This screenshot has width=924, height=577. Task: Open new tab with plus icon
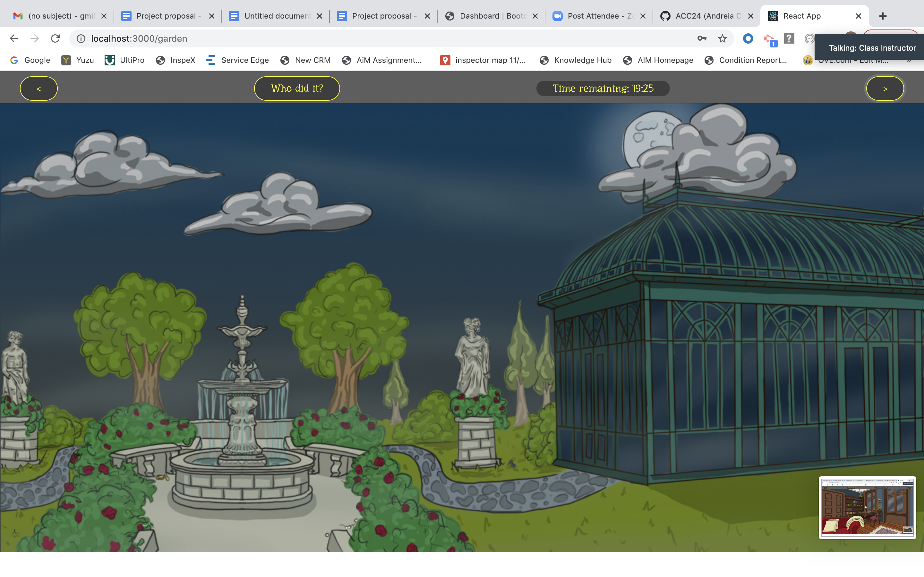coord(883,16)
